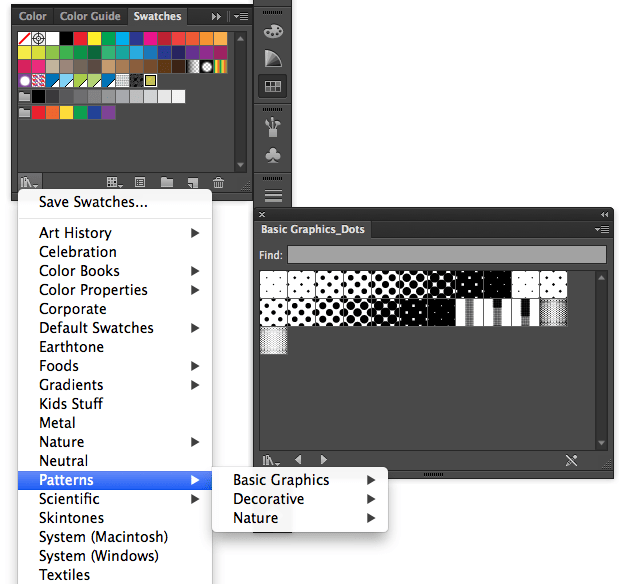Expand the Foods submenu
Viewport: 636px width, 584px height.
[115, 366]
